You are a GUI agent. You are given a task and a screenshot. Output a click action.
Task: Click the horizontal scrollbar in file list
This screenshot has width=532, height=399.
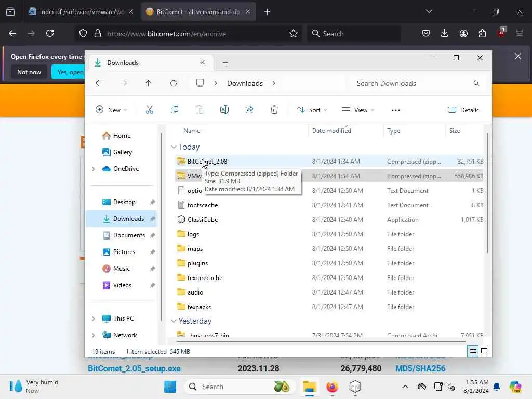tap(321, 341)
